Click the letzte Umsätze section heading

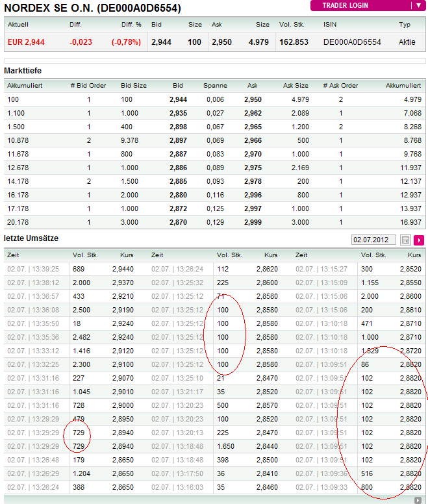pos(31,238)
